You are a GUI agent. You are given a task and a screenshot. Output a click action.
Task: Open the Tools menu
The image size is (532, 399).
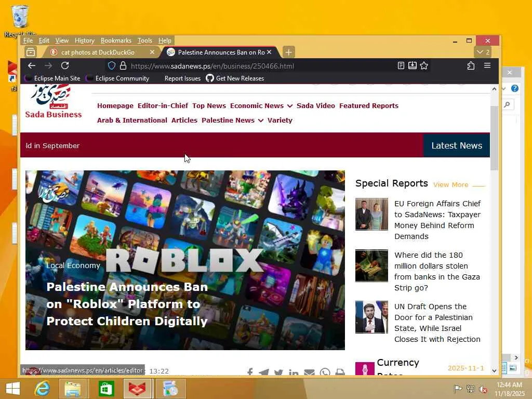point(144,41)
